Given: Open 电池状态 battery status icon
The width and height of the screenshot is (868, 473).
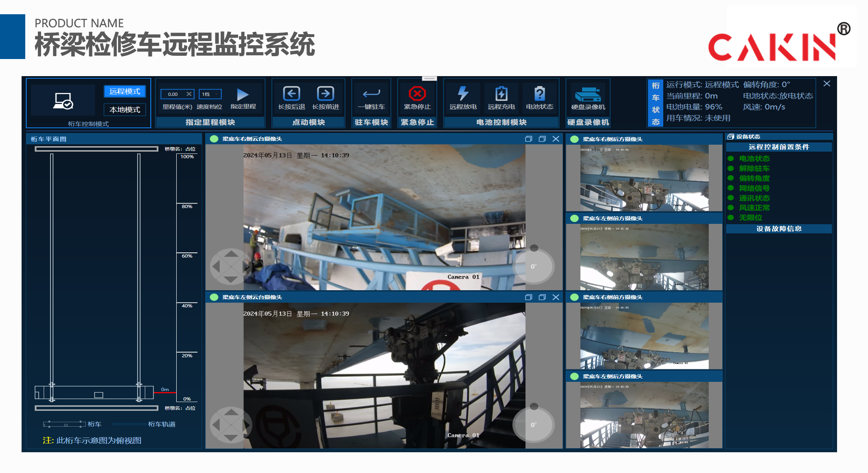Looking at the screenshot, I should click(x=539, y=94).
